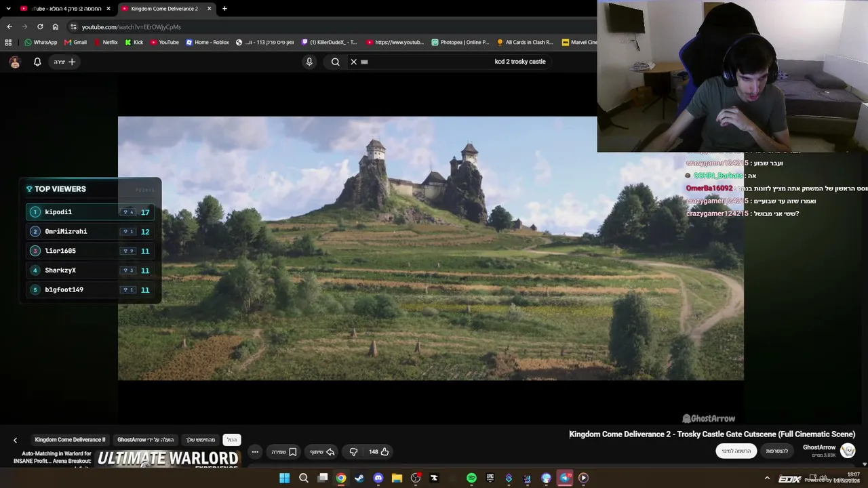Open the KillerDudeX Twitch bookmark
The image size is (868, 488).
pyautogui.click(x=330, y=42)
